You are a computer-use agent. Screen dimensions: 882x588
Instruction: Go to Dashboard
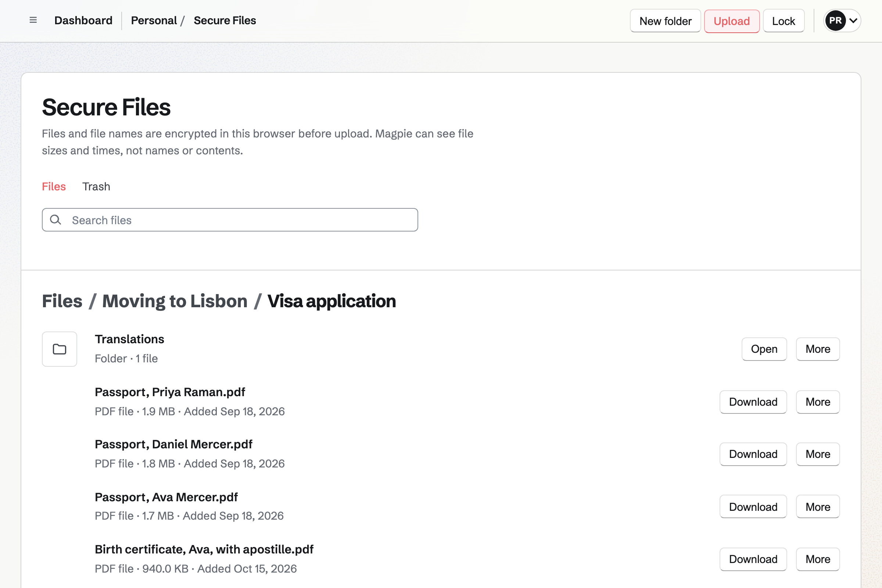83,21
